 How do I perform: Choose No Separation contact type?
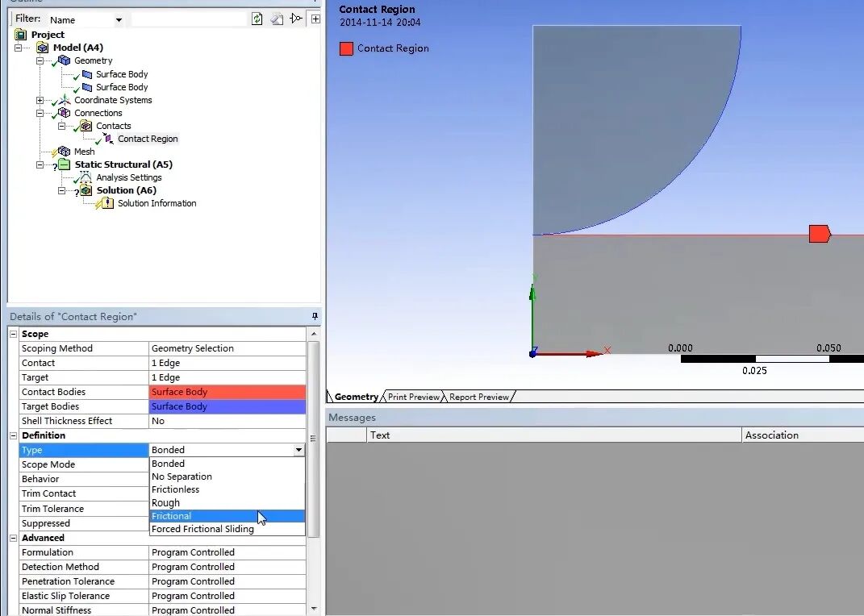[227, 477]
